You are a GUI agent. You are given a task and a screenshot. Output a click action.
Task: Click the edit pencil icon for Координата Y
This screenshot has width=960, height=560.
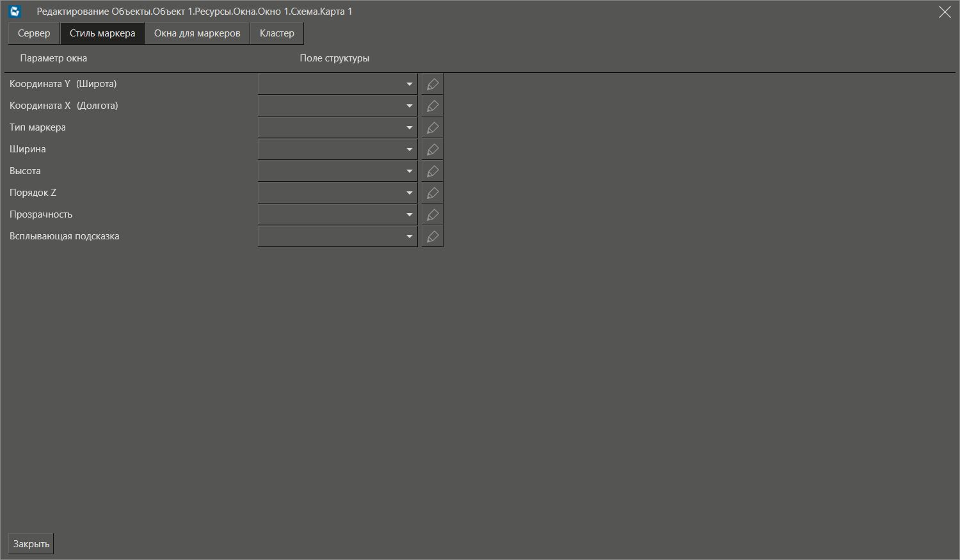pos(433,84)
